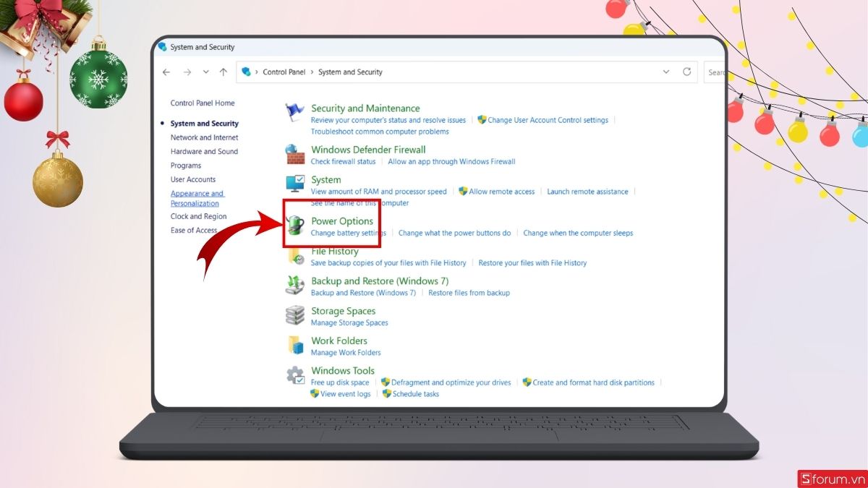
Task: Click Save backup copies of your files with File History
Action: coord(388,263)
